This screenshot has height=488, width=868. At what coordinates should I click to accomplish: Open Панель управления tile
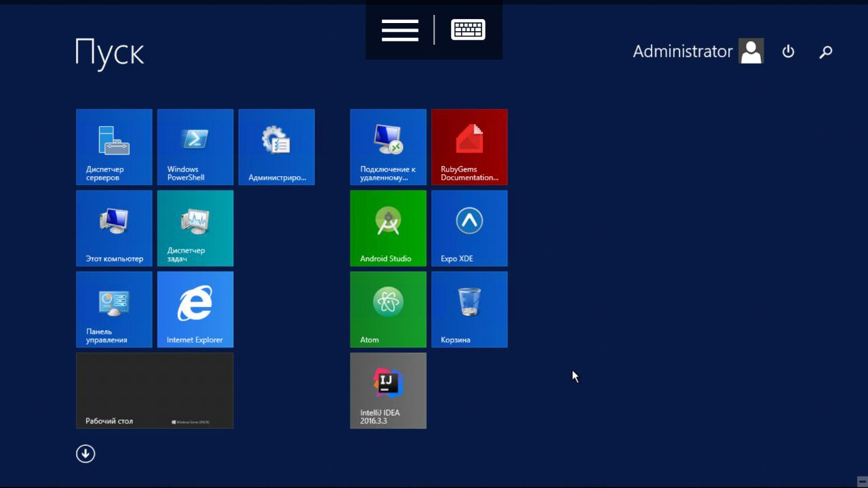coord(114,310)
